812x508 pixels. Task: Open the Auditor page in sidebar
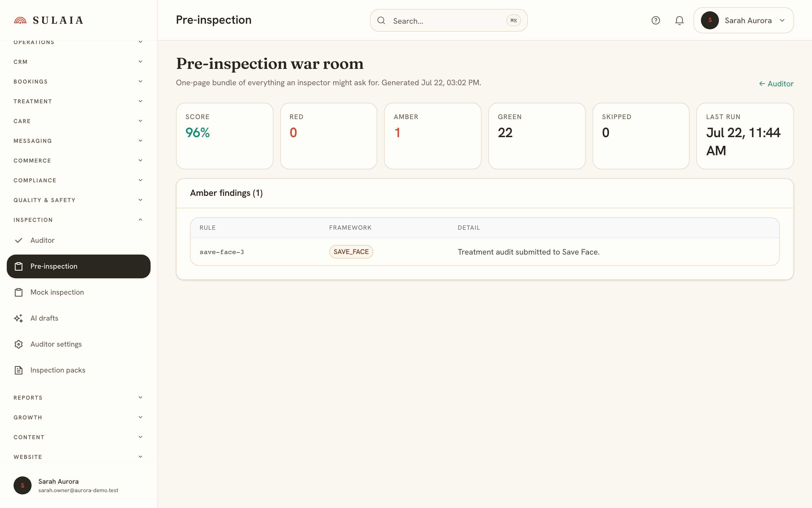click(x=78, y=240)
